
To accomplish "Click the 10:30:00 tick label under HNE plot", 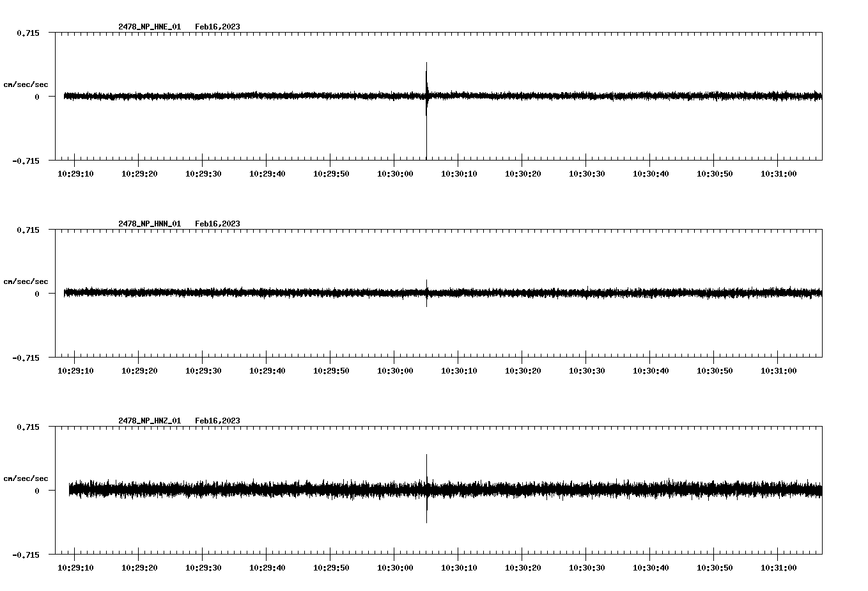I will pyautogui.click(x=395, y=174).
